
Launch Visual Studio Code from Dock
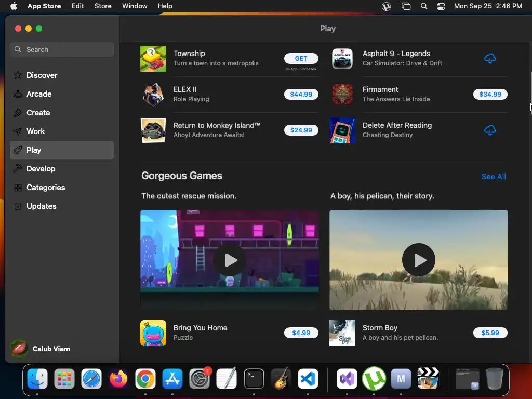coord(308,379)
